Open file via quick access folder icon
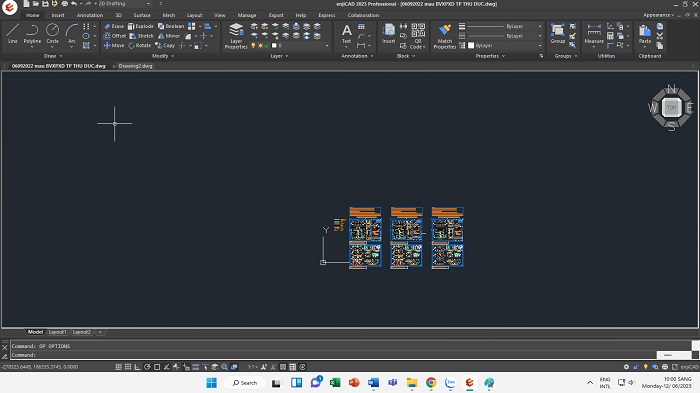The image size is (700, 393). [36, 4]
